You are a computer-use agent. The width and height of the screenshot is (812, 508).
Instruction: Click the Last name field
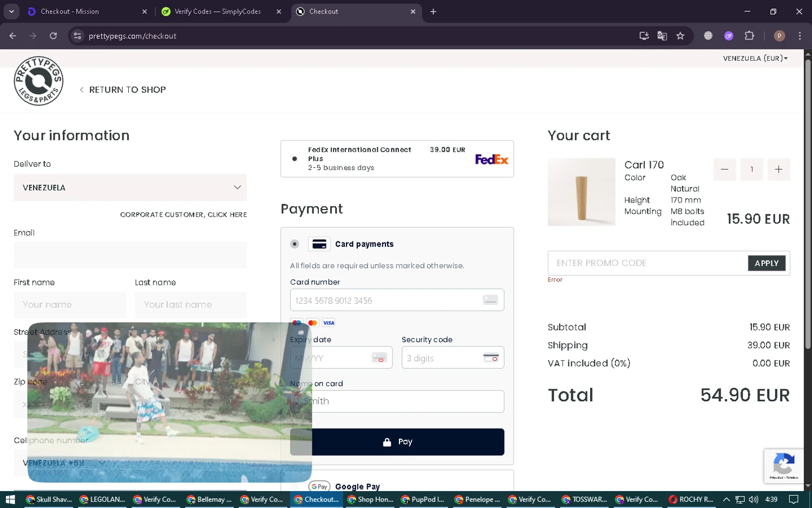(191, 305)
